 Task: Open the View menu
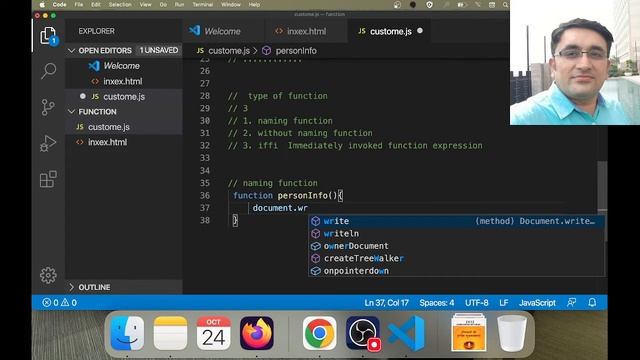point(146,4)
